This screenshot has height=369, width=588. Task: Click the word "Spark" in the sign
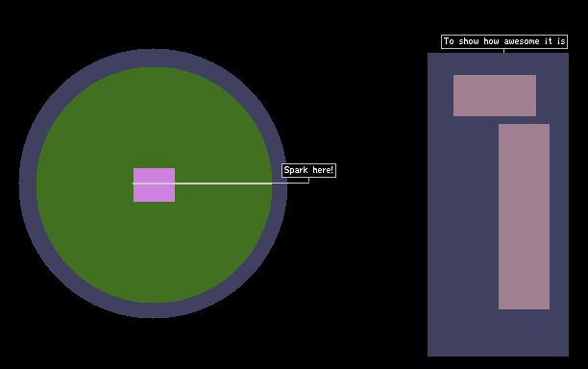coord(296,170)
